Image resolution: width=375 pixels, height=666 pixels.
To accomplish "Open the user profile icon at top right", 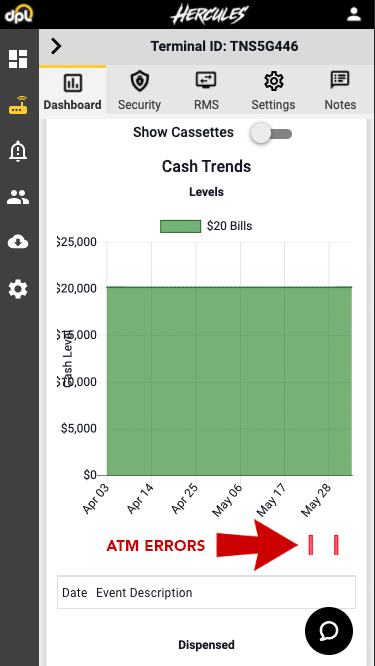I will 353,14.
